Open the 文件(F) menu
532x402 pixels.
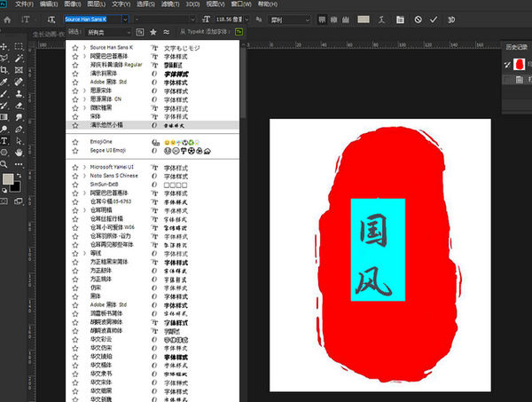click(x=24, y=4)
